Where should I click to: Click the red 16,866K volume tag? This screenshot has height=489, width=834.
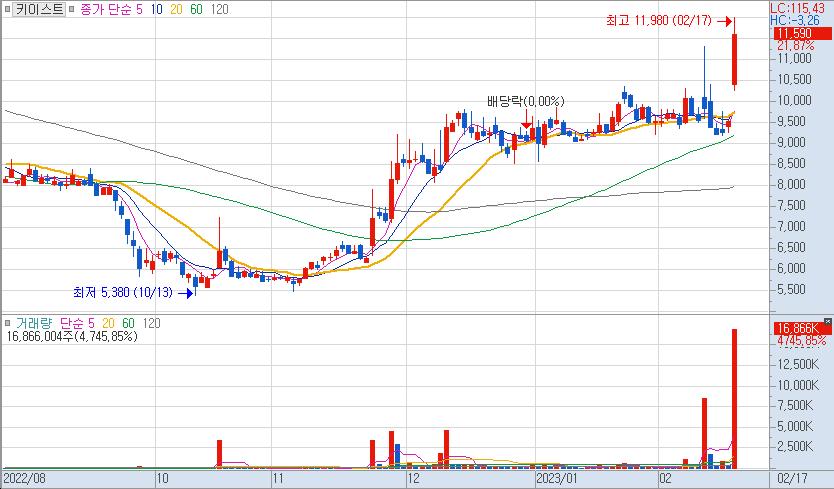click(802, 329)
